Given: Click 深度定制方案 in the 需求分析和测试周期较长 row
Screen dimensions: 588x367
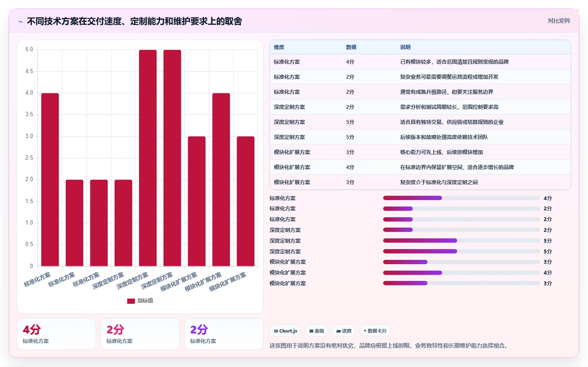Looking at the screenshot, I should coord(289,107).
